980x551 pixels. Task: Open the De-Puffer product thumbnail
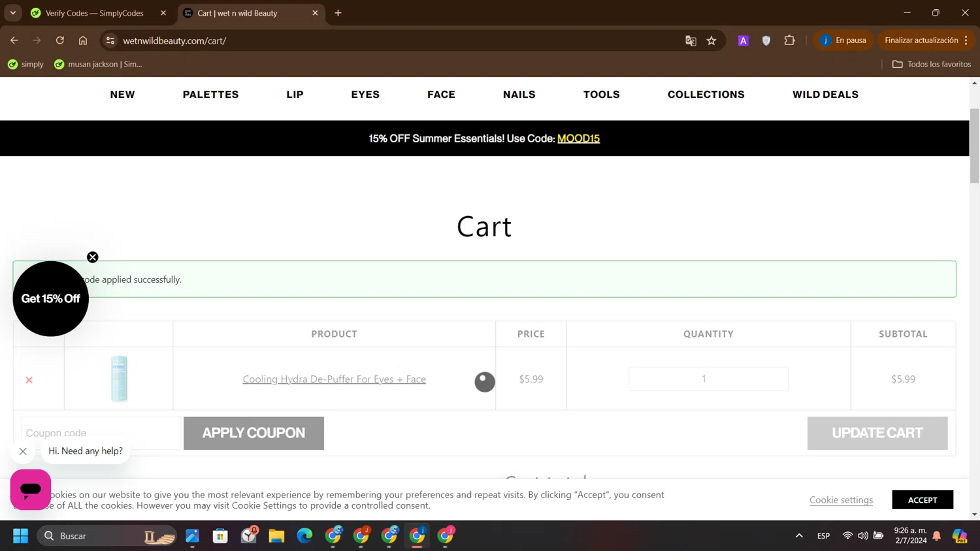point(119,379)
